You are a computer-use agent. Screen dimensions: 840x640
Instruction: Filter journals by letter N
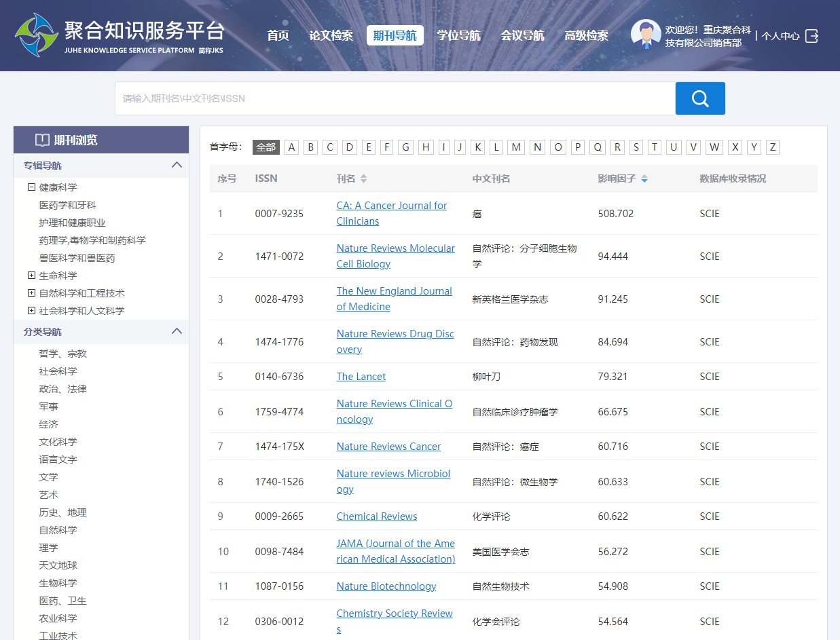(538, 147)
